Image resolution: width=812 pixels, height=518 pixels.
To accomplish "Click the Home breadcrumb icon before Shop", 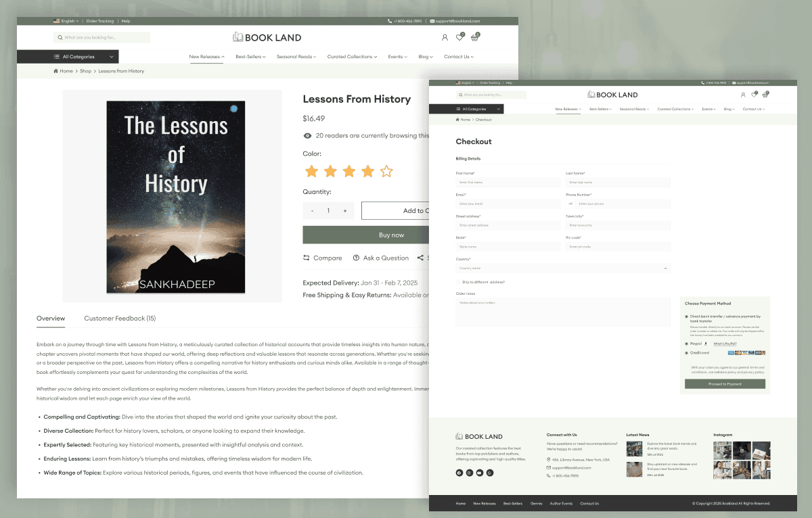I will click(x=55, y=71).
